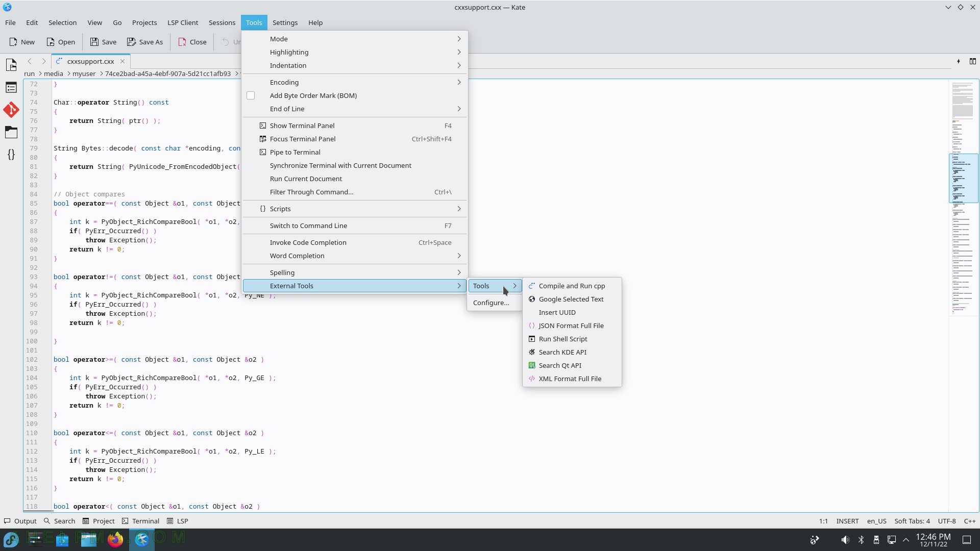980x551 pixels.
Task: Click the Bluetooth tray icon
Action: 861,540
